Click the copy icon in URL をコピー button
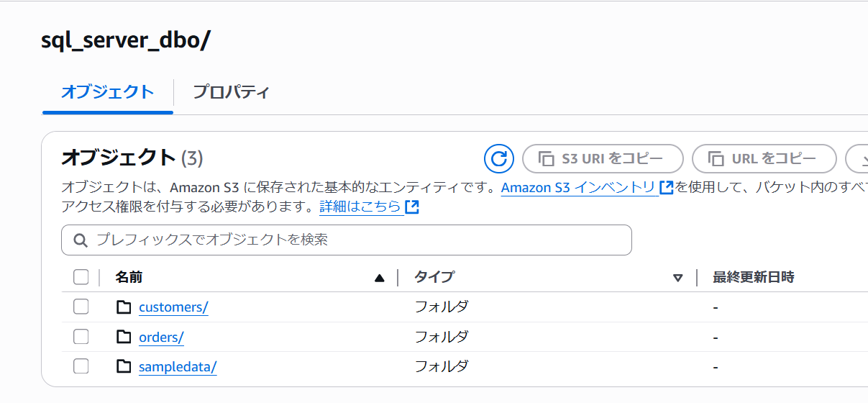The image size is (868, 403). point(716,158)
